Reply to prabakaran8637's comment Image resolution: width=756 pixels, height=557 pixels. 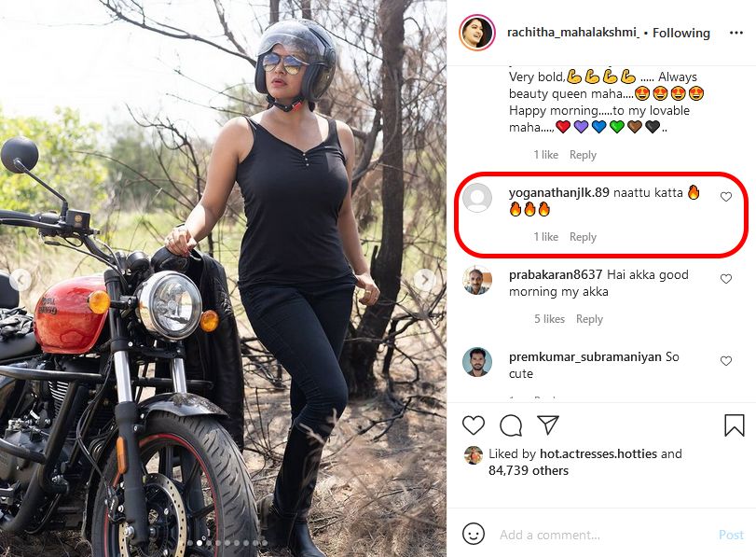589,319
